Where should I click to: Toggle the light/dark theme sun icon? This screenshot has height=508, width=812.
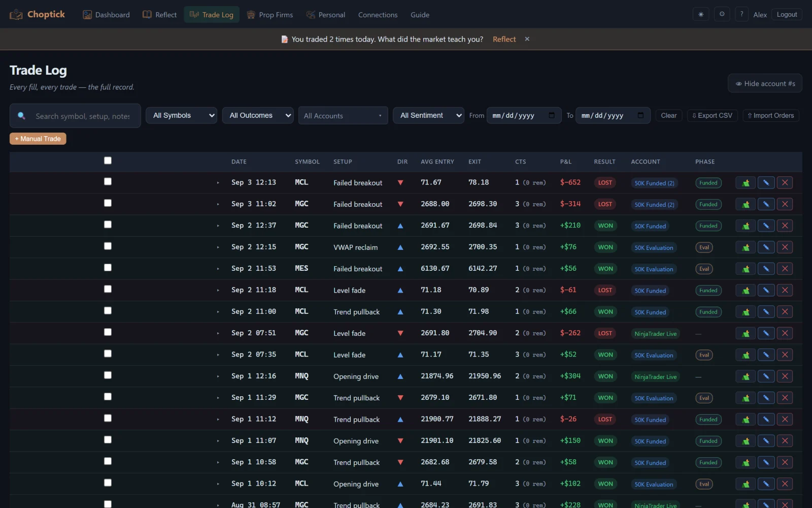click(701, 14)
